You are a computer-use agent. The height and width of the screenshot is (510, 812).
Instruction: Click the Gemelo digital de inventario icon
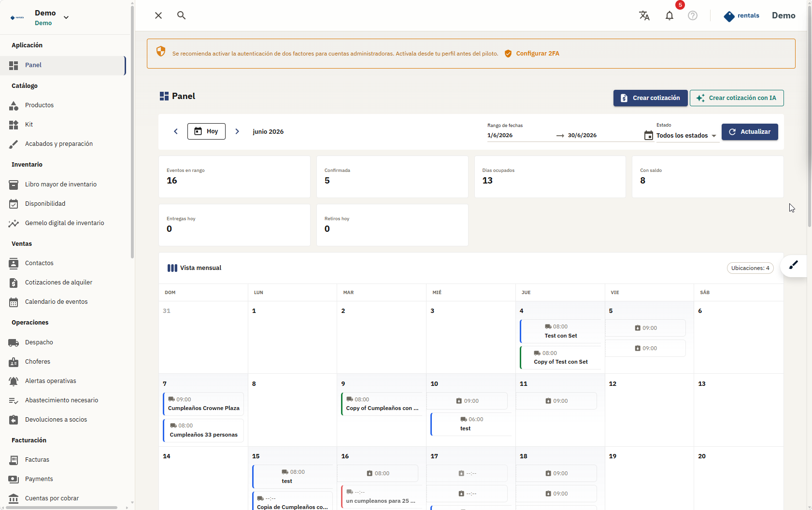point(14,223)
